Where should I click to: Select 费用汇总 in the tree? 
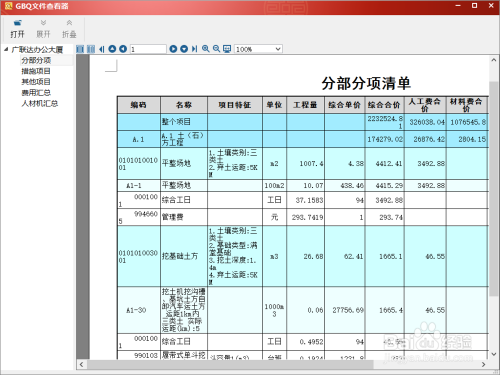point(36,93)
